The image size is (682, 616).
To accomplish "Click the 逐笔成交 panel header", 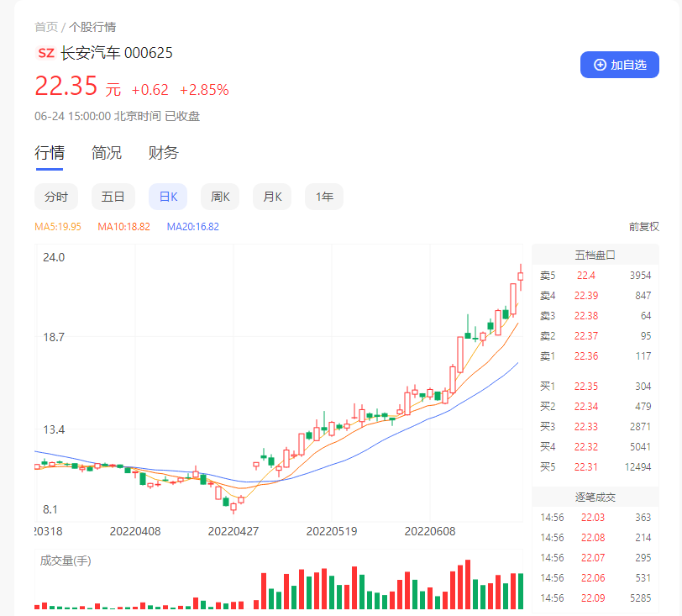I will pos(595,498).
